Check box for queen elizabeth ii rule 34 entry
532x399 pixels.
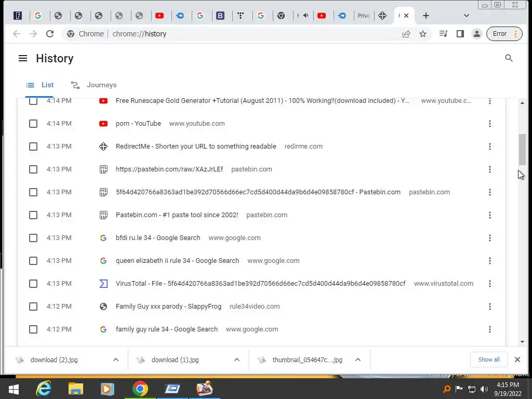33,261
